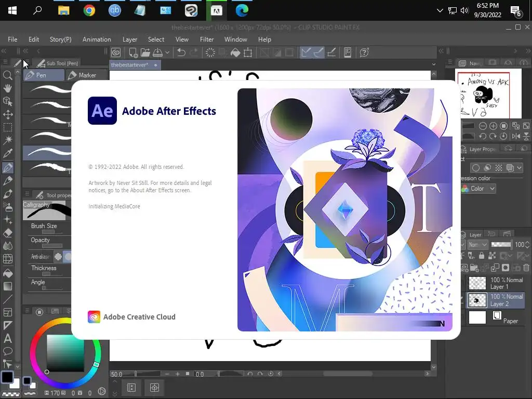Open the Animation menu
The image size is (532, 399).
97,39
